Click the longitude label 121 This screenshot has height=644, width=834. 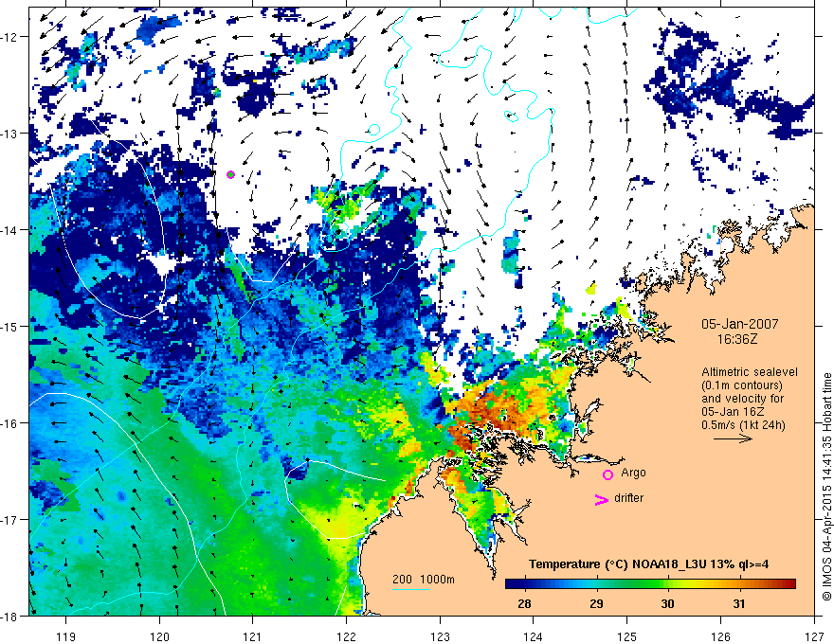pyautogui.click(x=252, y=636)
